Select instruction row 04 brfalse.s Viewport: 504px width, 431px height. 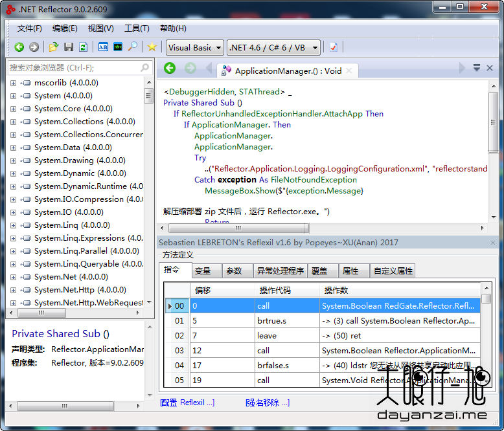323,366
